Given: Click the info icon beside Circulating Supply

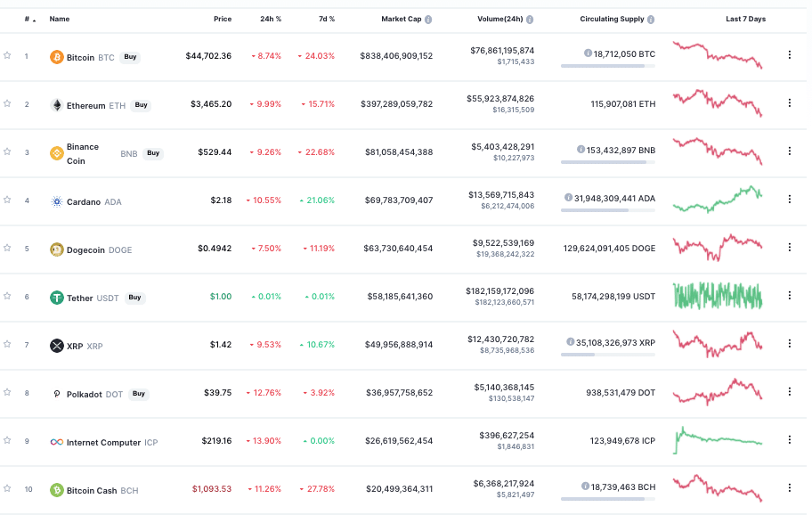Looking at the screenshot, I should [652, 19].
